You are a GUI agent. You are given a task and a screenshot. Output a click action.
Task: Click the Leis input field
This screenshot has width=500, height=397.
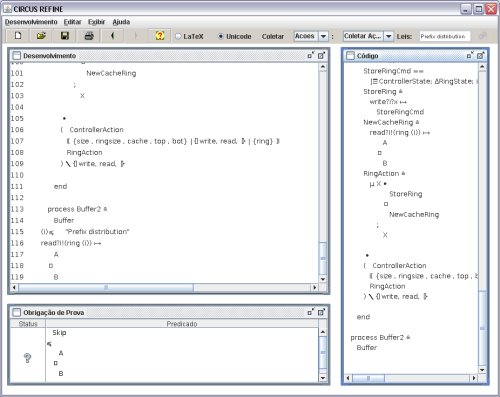click(x=445, y=36)
